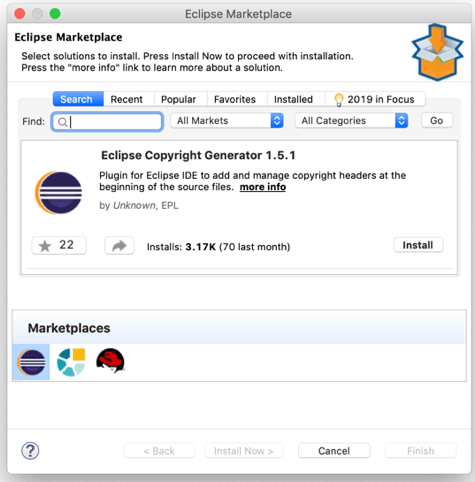
Task: Focus the Find search input field
Action: (107, 122)
